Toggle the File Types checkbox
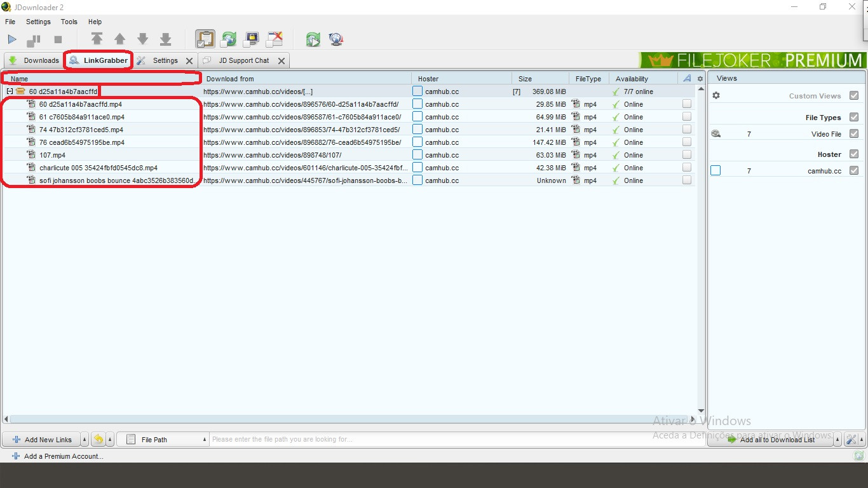 point(854,117)
